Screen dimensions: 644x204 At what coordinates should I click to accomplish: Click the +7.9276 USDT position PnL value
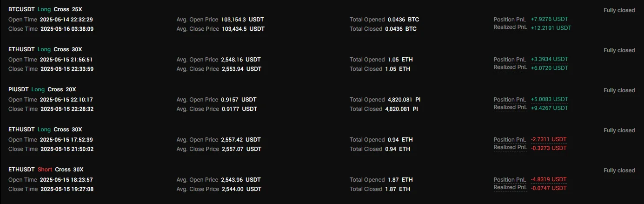(549, 19)
